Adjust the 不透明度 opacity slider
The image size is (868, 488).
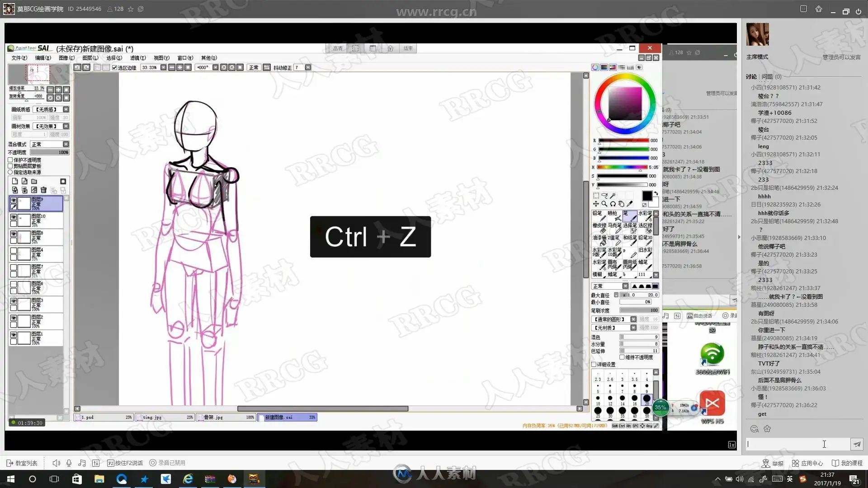pos(50,152)
